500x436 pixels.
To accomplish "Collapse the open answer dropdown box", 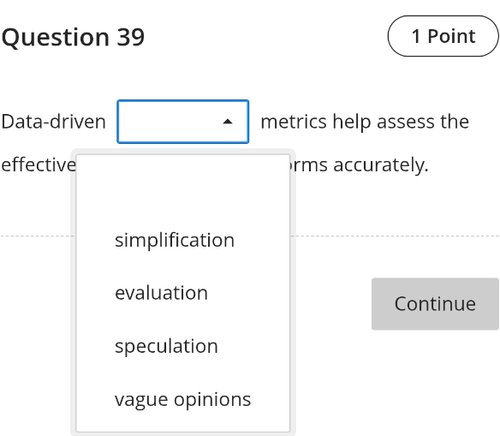I will coord(183,122).
